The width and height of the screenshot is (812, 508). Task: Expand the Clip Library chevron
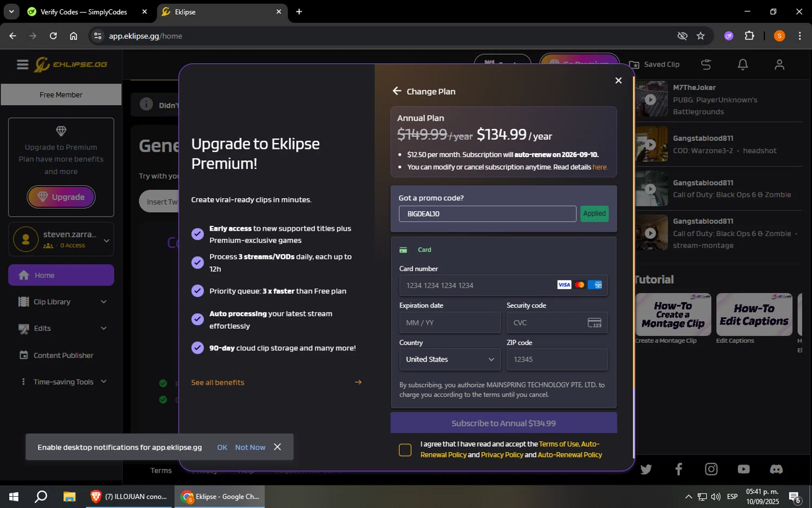(x=103, y=302)
